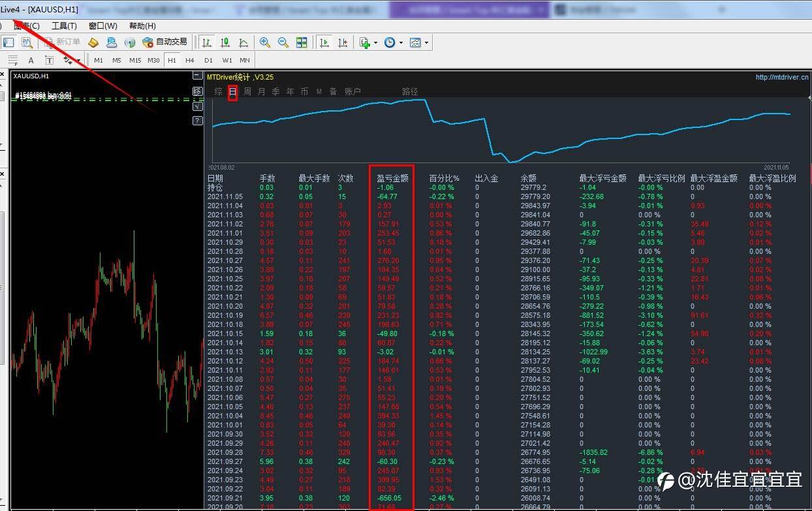
Task: Select the H1 timeframe button
Action: click(172, 61)
